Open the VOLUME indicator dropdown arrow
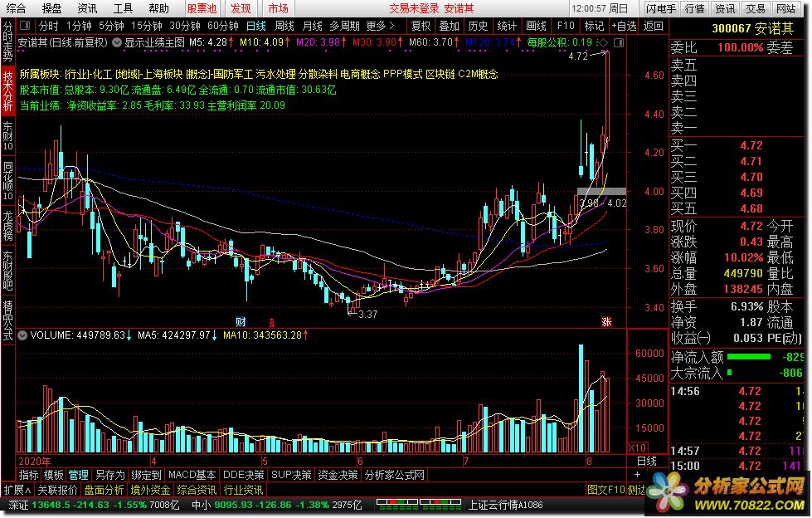This screenshot has height=518, width=812. 22,335
